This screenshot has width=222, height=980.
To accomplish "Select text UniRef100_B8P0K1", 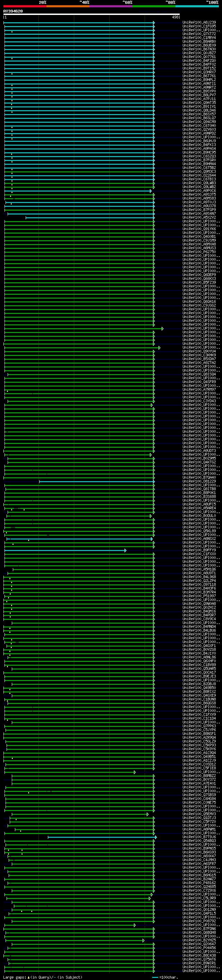I will pos(199,493).
